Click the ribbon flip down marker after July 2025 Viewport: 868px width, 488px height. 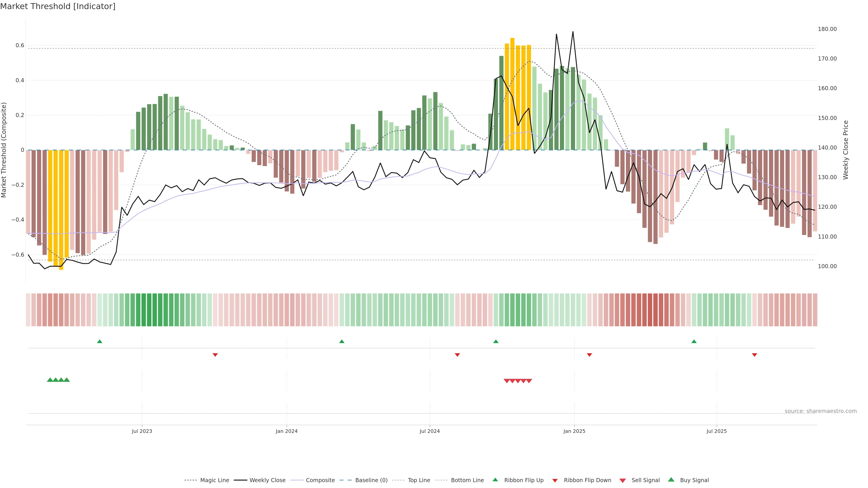coord(755,355)
